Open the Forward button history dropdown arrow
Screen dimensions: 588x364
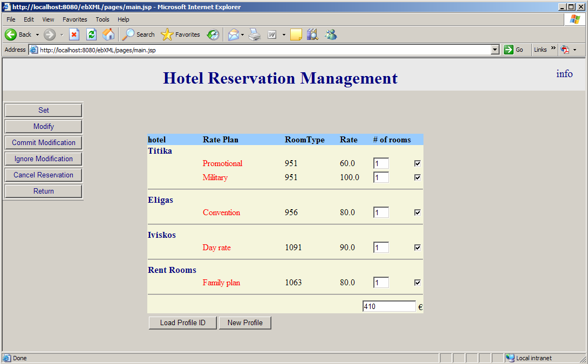62,35
